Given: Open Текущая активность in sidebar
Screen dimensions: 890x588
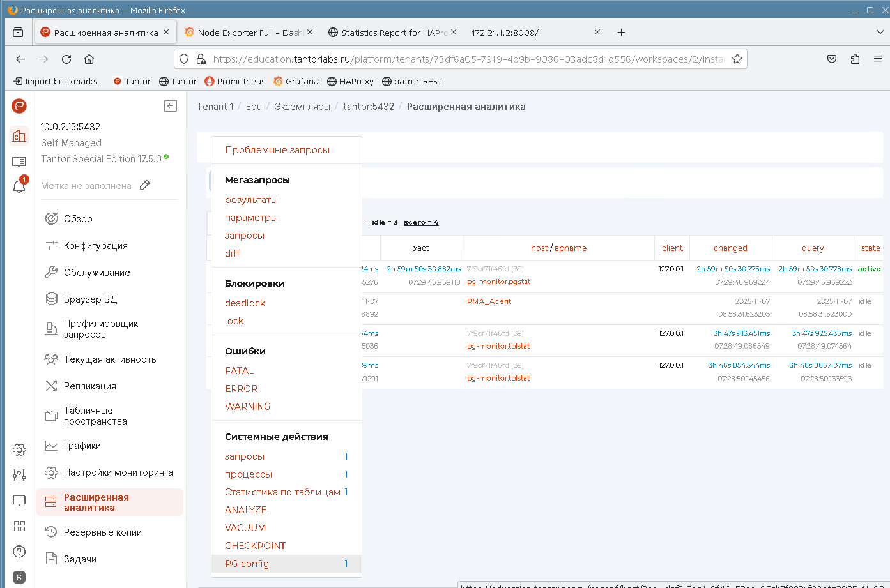Looking at the screenshot, I should point(109,359).
